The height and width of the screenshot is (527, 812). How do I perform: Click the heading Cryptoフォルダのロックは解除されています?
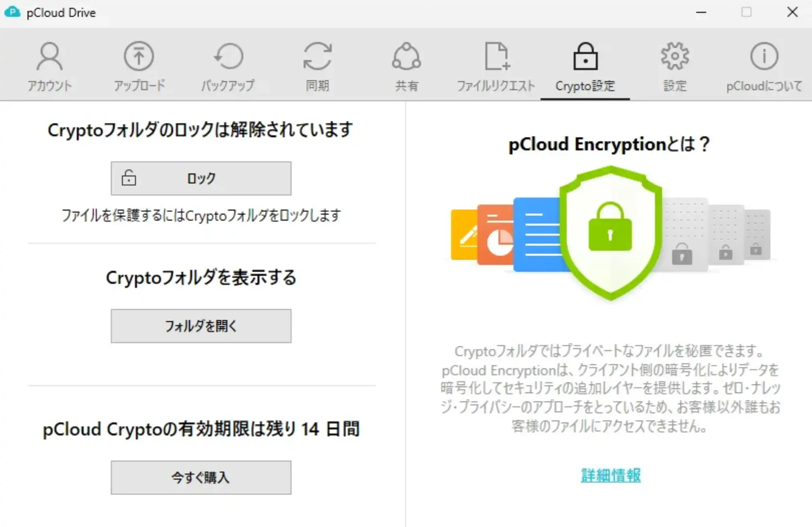point(200,130)
